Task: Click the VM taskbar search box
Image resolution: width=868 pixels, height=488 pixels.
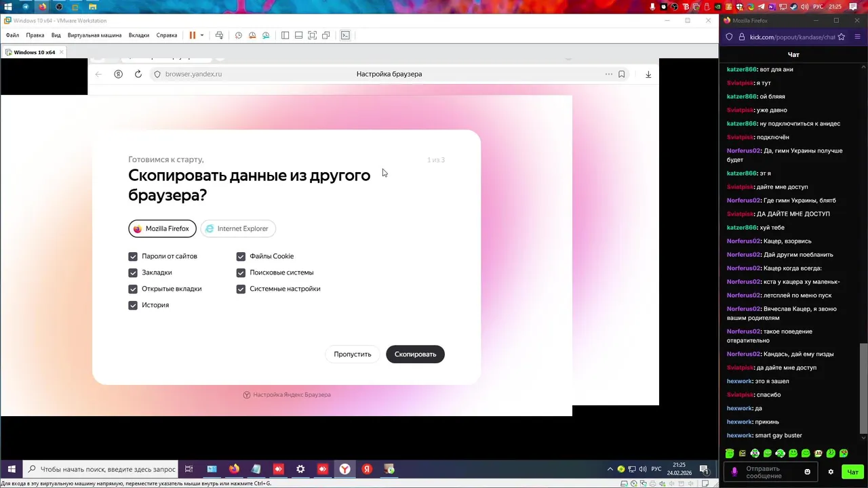Action: coord(100,469)
